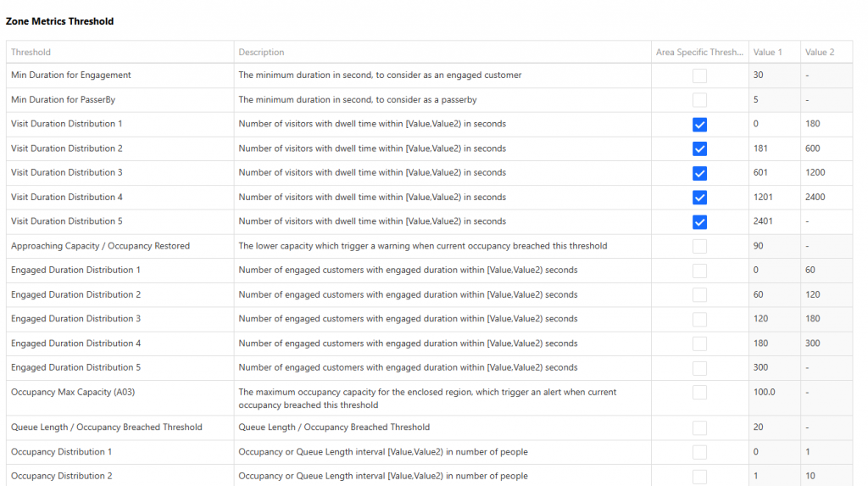This screenshot has width=868, height=486.
Task: Sort by Threshold column header
Action: point(120,52)
